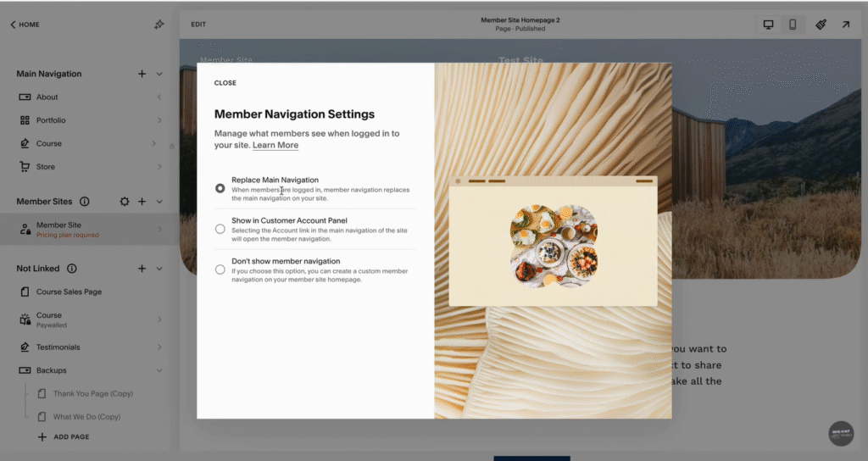Click the pin icon in the sidebar

pyautogui.click(x=159, y=25)
